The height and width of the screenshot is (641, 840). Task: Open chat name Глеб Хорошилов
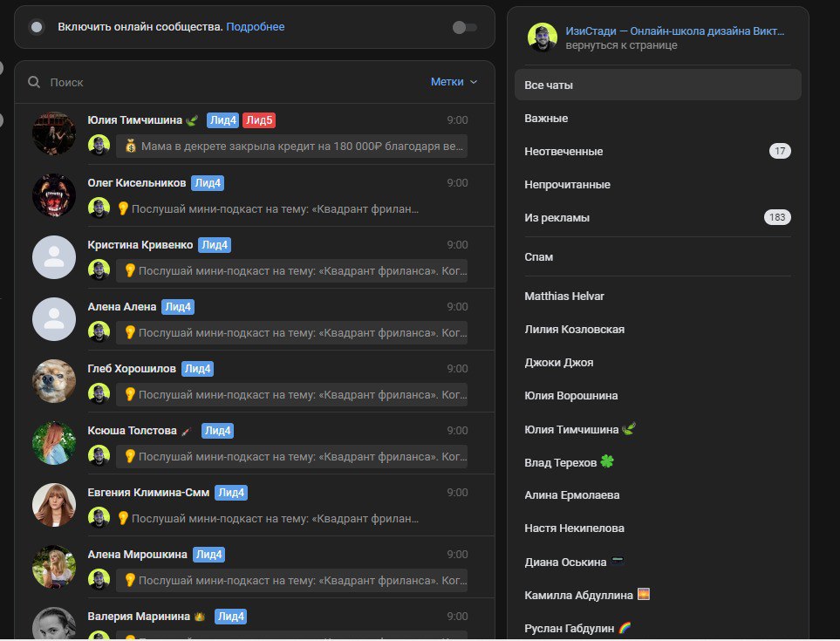(x=132, y=368)
